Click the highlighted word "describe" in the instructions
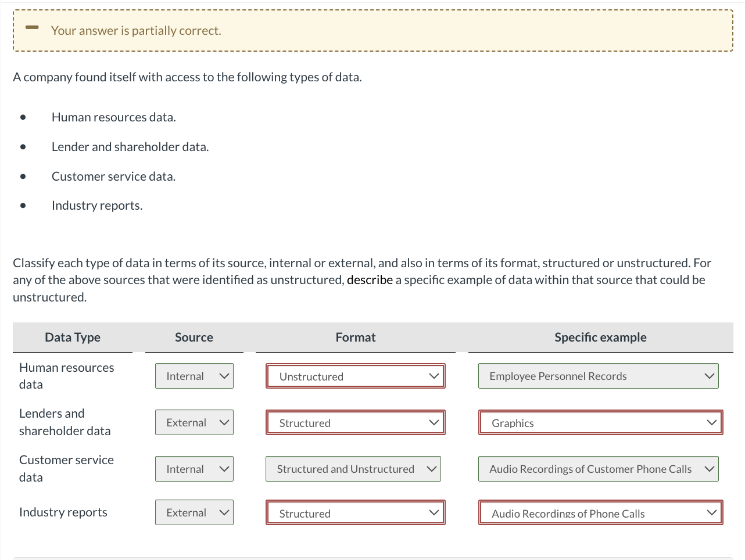745x560 pixels. point(370,280)
